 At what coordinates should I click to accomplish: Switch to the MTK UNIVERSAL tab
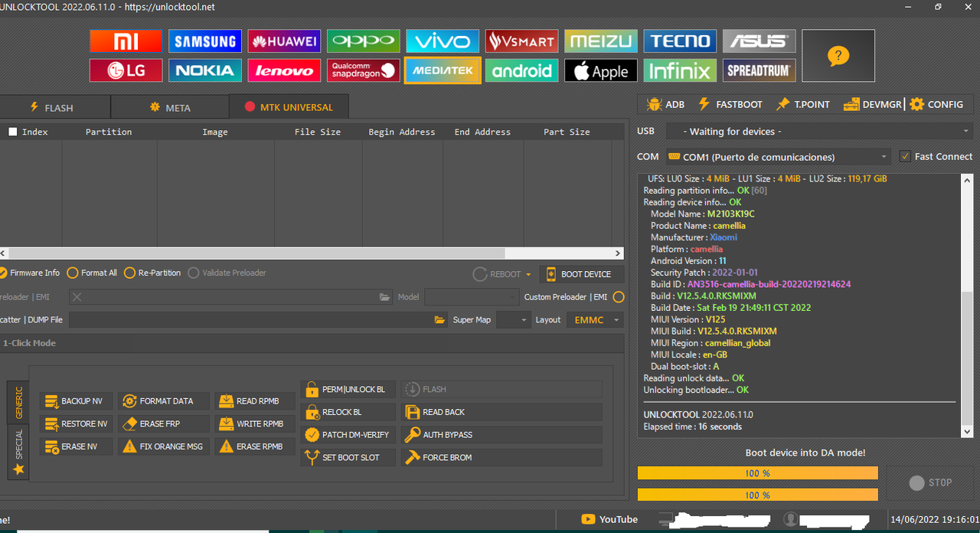(289, 107)
